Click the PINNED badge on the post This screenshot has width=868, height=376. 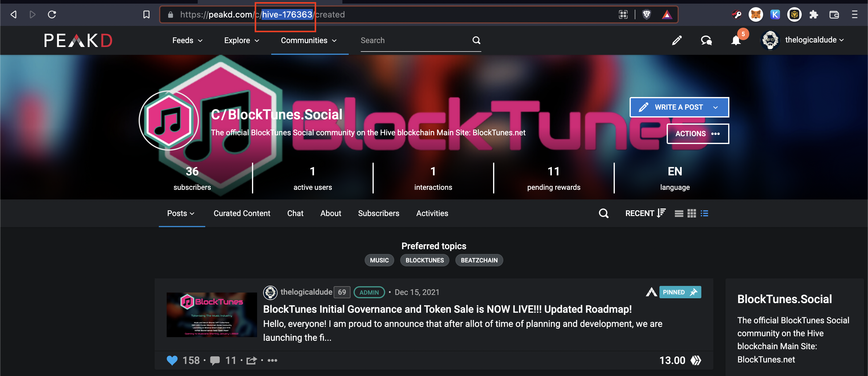[x=680, y=292]
